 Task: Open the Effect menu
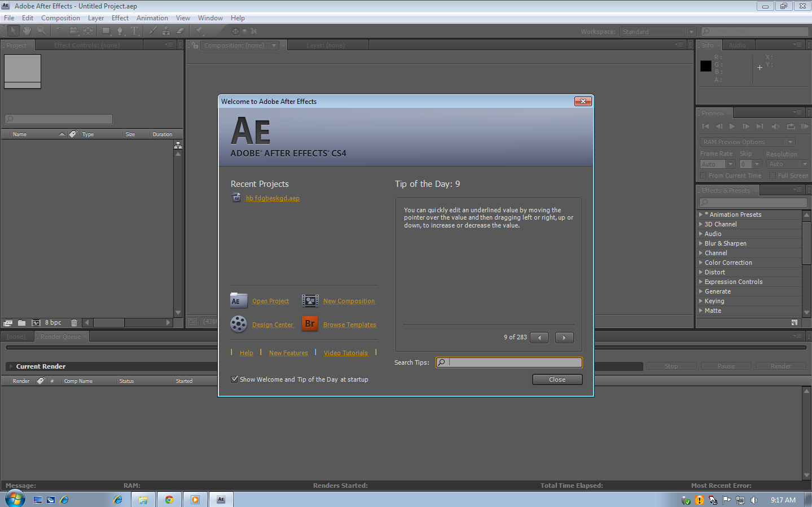click(120, 18)
